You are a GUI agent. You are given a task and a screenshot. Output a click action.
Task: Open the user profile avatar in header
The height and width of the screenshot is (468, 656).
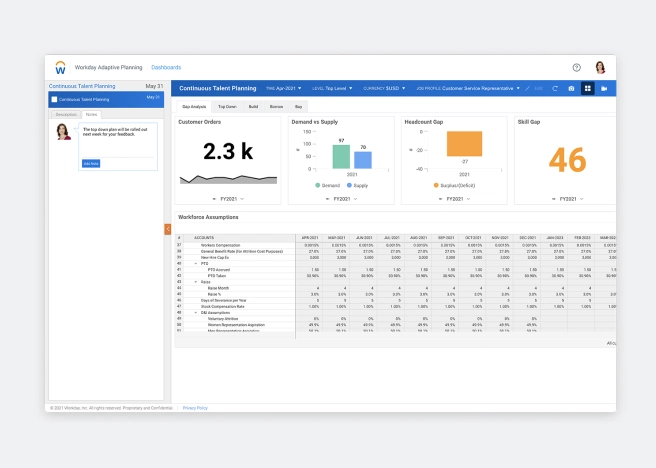[x=600, y=67]
